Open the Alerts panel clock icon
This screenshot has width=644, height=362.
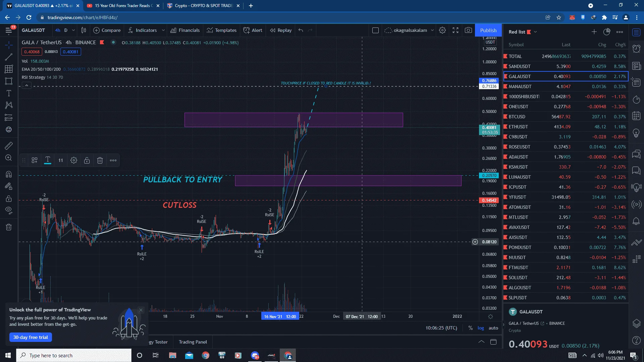point(636,49)
